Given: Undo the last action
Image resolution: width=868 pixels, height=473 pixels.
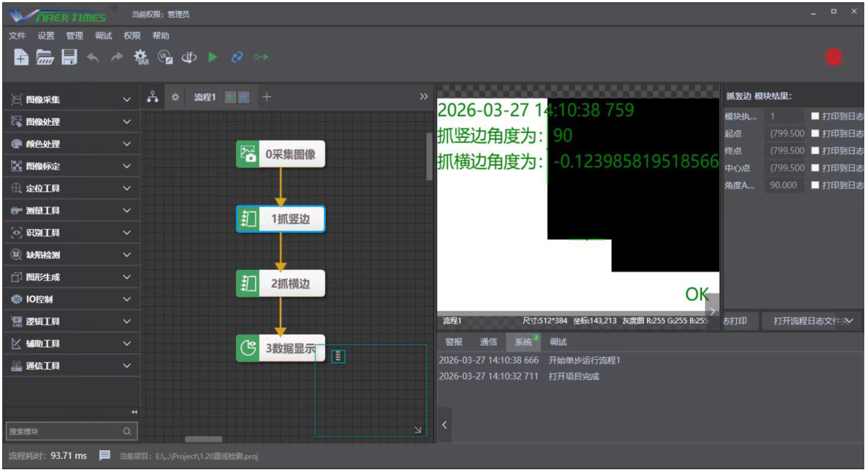Looking at the screenshot, I should point(93,57).
